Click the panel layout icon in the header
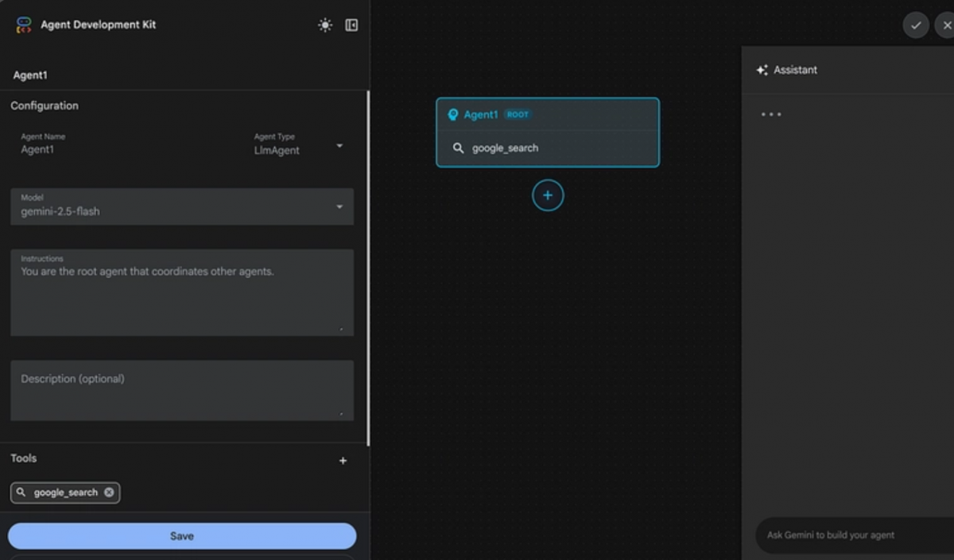This screenshot has height=560, width=954. 351,25
